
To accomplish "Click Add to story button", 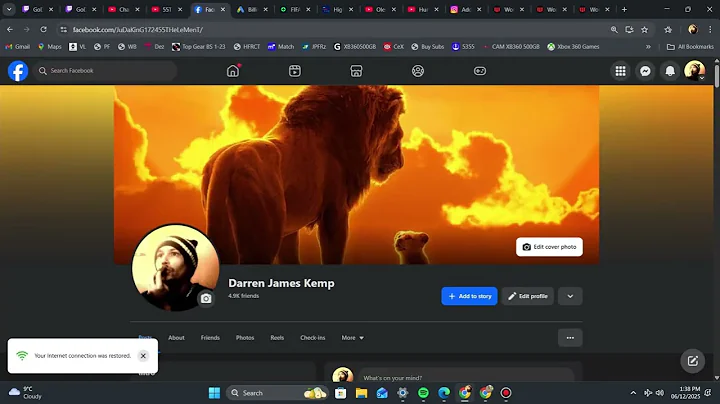I will click(x=469, y=296).
